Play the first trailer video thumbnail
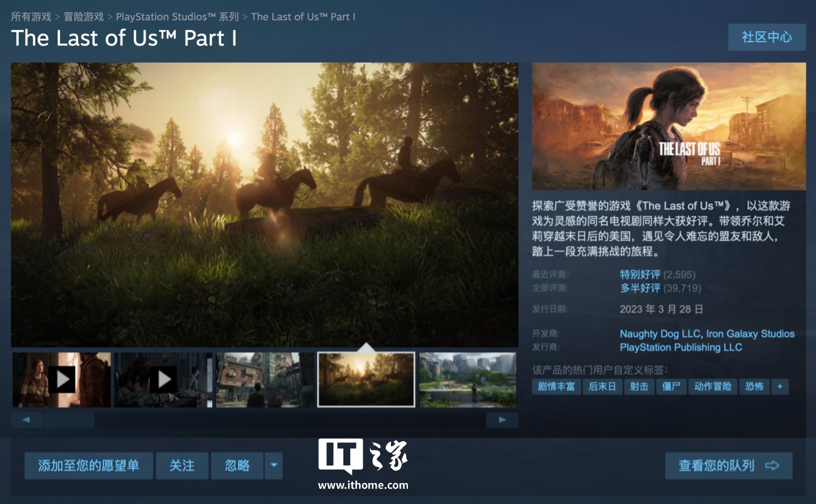This screenshot has height=504, width=816. [x=62, y=379]
